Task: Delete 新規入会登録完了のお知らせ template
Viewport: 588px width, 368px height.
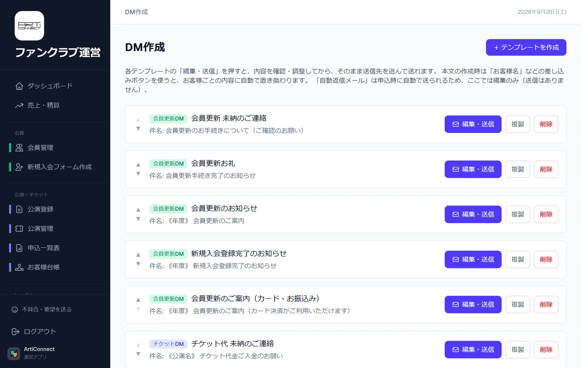Action: [546, 259]
